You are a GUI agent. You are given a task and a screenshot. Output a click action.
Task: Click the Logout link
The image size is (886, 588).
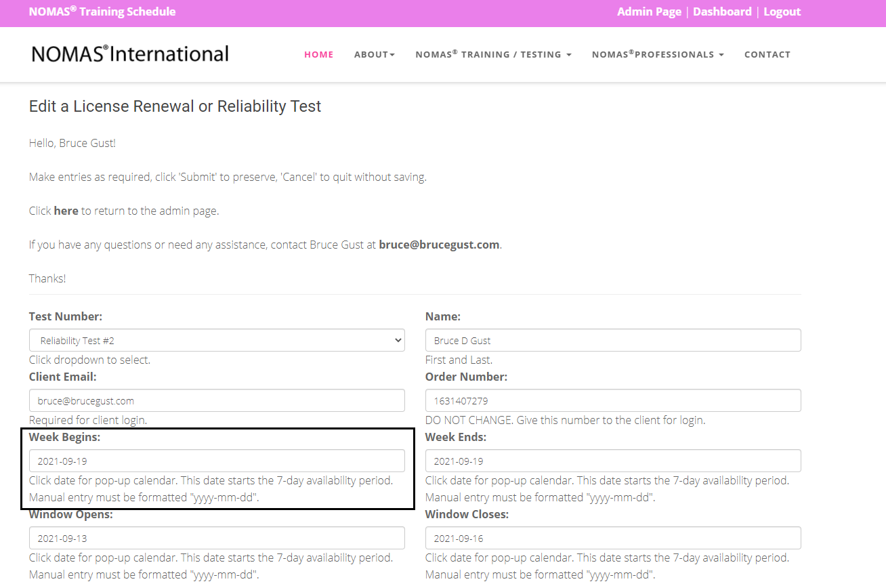coord(782,12)
